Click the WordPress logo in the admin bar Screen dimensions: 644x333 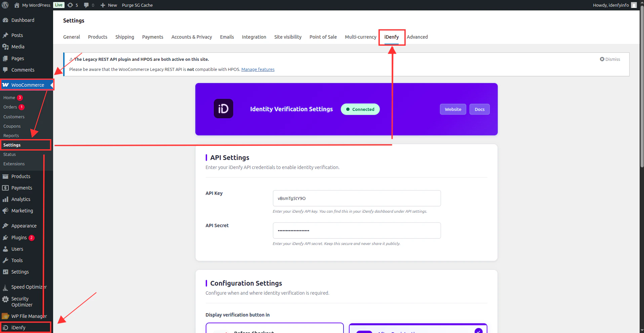5,5
